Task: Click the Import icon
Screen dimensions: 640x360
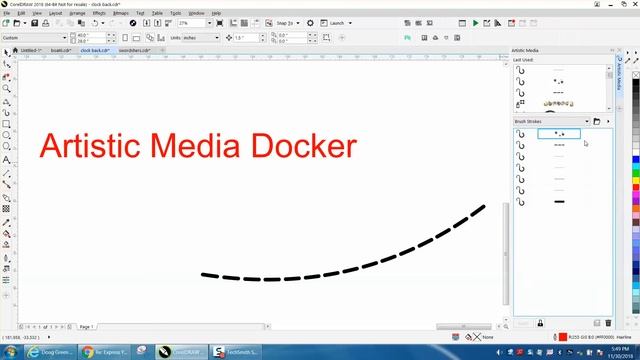Action: (147, 23)
